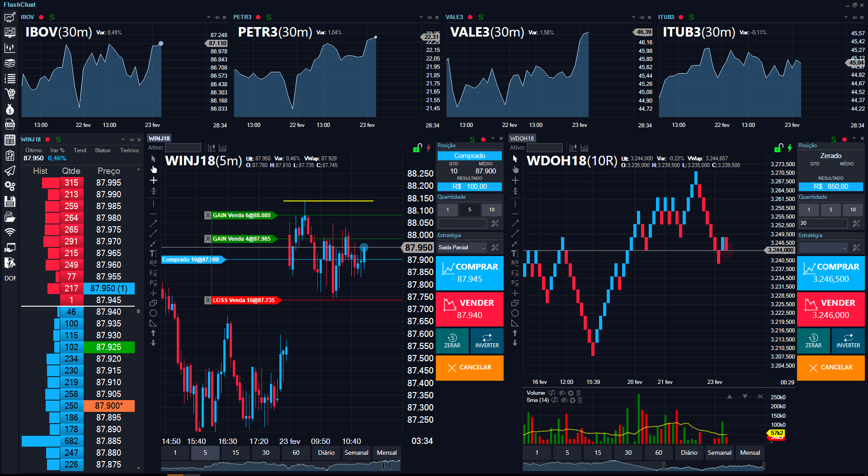Click the orange CANCELAR button for WDOH18
868x476 pixels.
[x=830, y=368]
